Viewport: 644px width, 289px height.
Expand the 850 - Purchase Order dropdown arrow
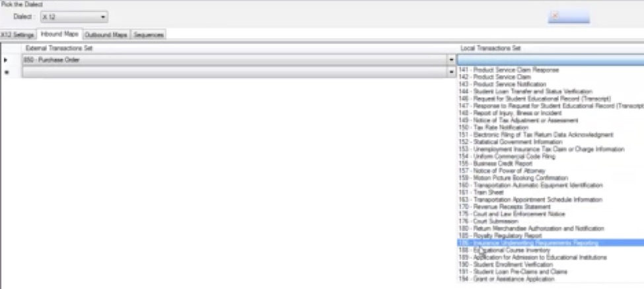point(452,60)
